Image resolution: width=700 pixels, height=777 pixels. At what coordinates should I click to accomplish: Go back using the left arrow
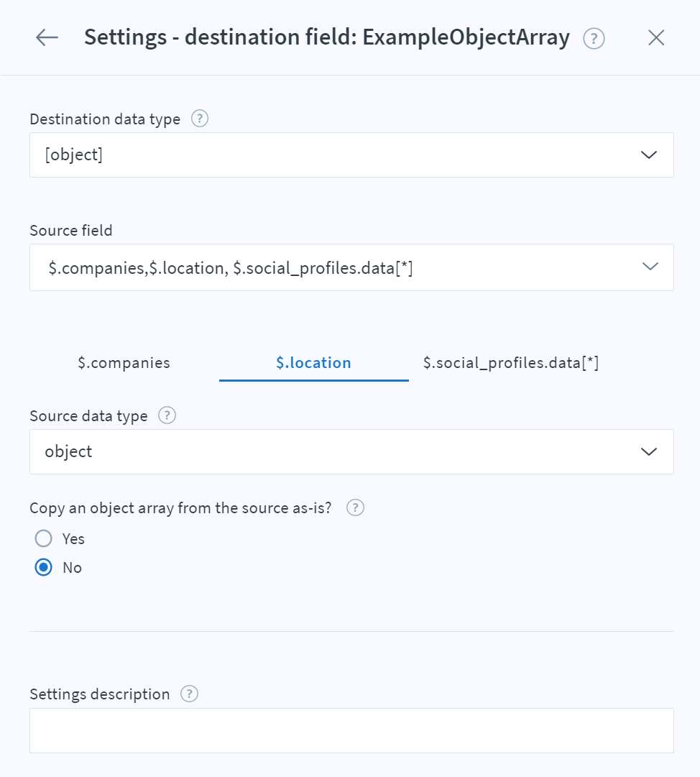pos(46,37)
